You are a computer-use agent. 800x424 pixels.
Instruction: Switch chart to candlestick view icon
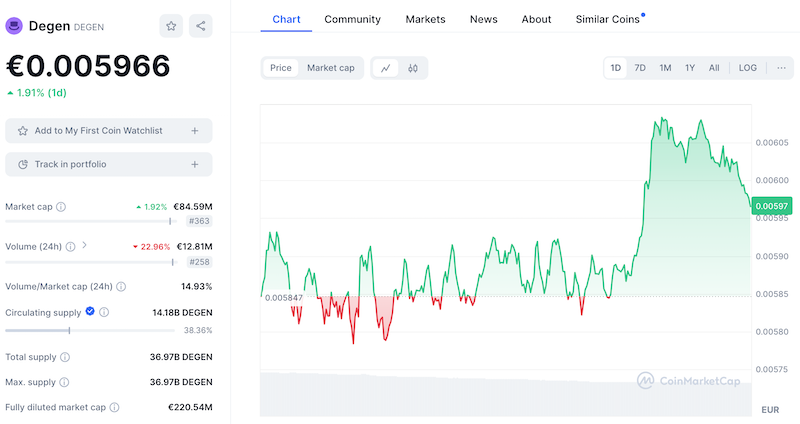coord(413,68)
